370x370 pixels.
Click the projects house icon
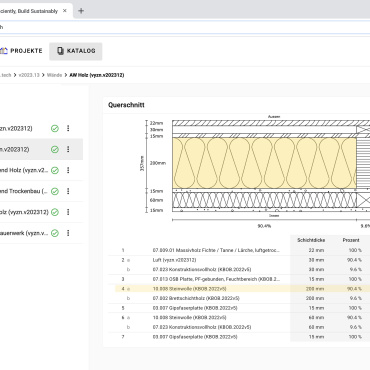click(4, 51)
